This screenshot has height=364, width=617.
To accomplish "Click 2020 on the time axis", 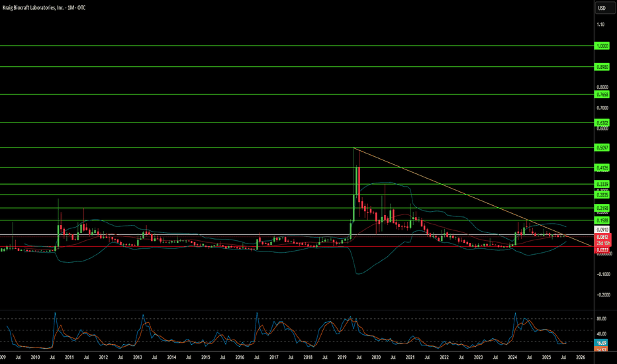I will pyautogui.click(x=376, y=357).
